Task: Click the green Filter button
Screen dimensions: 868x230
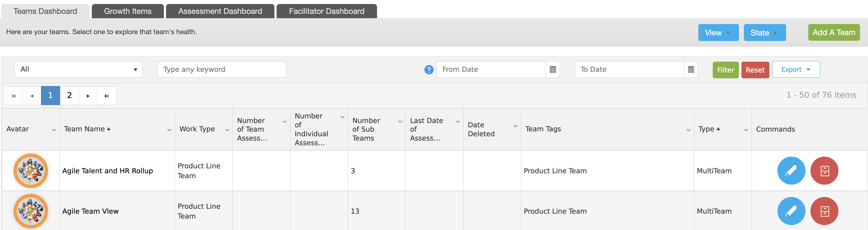Action: (x=725, y=70)
